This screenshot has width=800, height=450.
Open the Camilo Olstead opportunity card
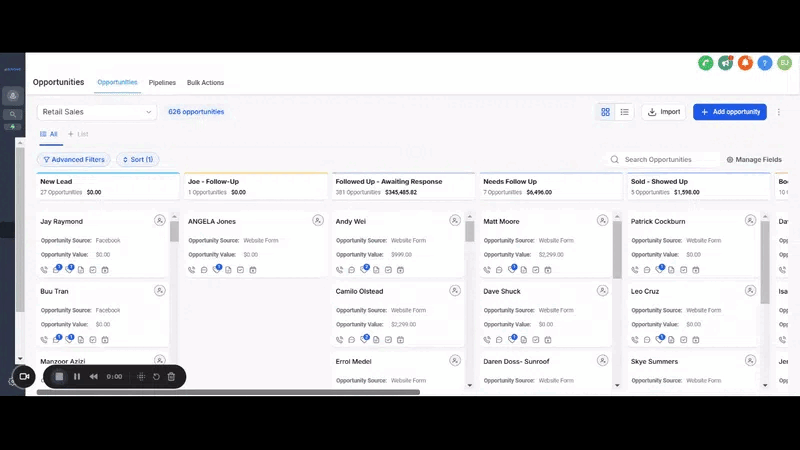point(398,314)
